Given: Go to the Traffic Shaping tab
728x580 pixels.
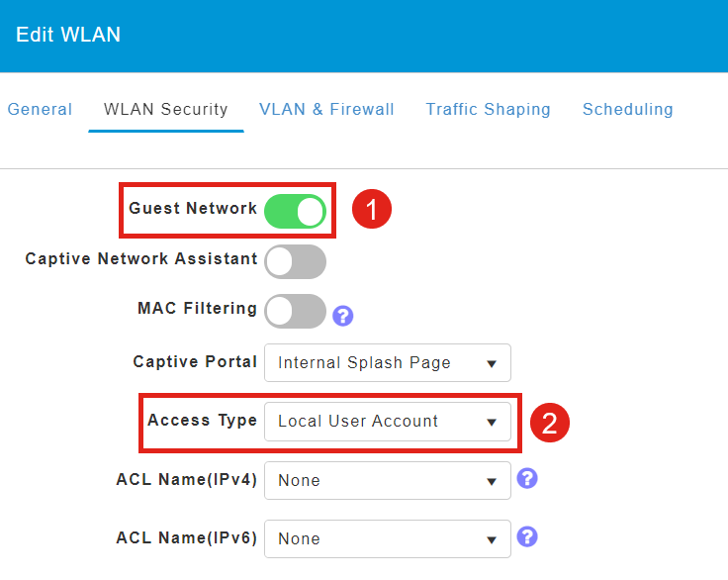Looking at the screenshot, I should point(488,109).
